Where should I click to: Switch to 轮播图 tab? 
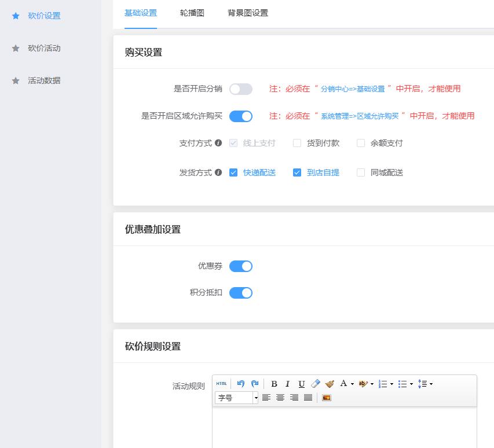tap(192, 13)
